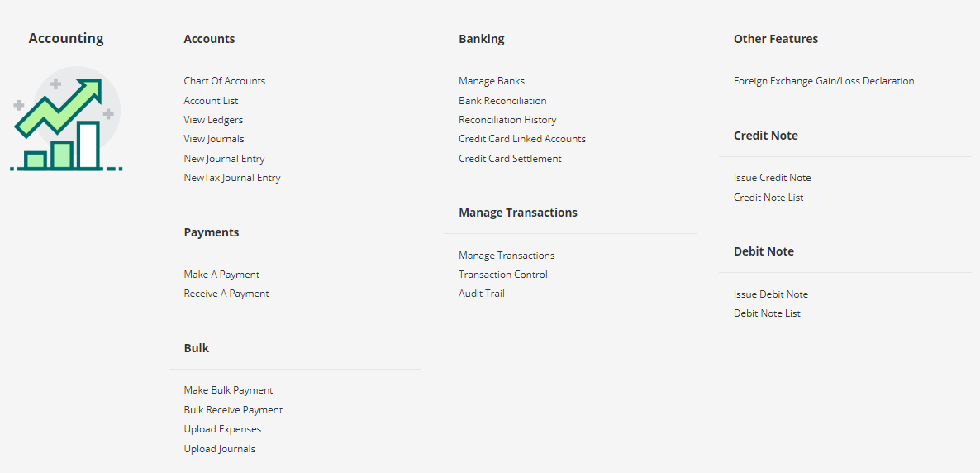
Task: Open the Debit Note List
Action: pyautogui.click(x=767, y=313)
